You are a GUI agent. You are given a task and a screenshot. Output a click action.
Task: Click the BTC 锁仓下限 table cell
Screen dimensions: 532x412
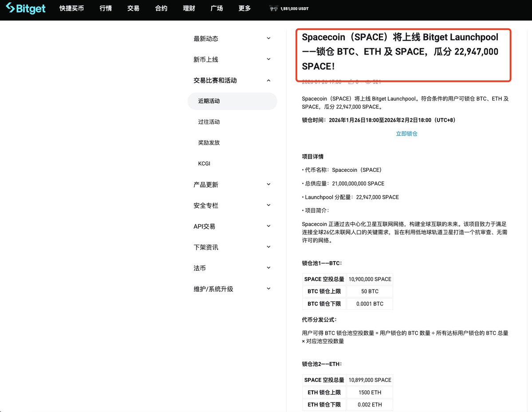[x=324, y=304]
